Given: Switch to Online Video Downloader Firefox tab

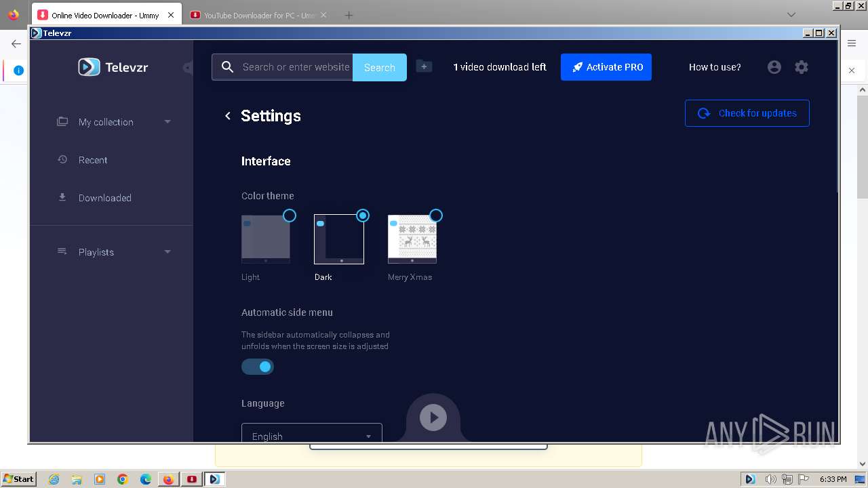Looking at the screenshot, I should (x=106, y=15).
